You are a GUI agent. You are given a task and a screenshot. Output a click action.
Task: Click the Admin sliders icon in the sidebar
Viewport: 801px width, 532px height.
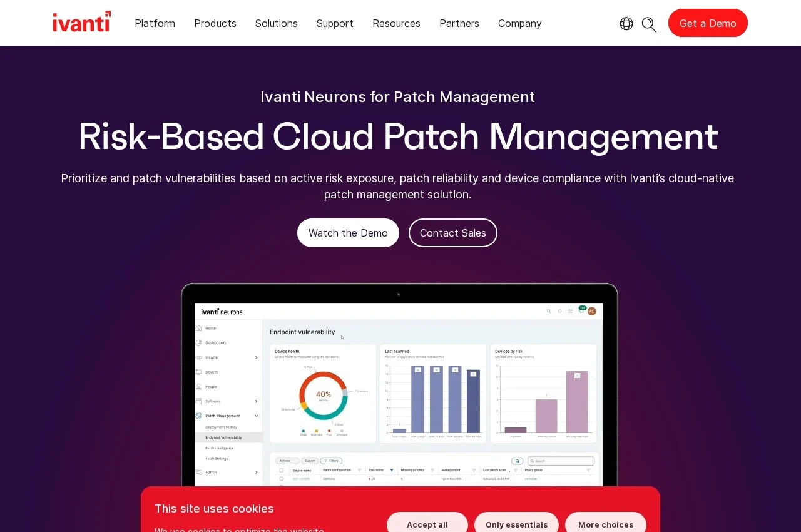[x=199, y=472]
